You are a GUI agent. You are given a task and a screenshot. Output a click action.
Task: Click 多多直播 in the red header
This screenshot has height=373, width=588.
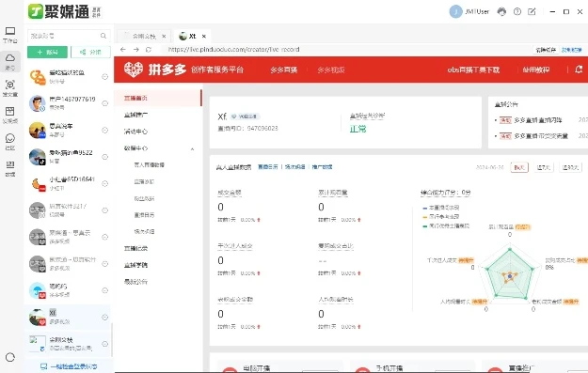(x=284, y=70)
